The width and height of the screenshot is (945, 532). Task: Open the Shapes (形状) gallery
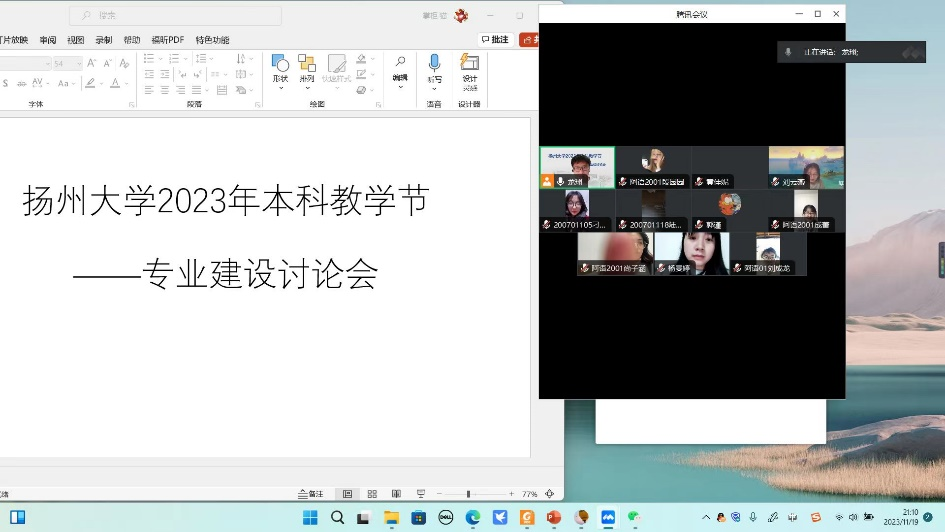pos(280,68)
